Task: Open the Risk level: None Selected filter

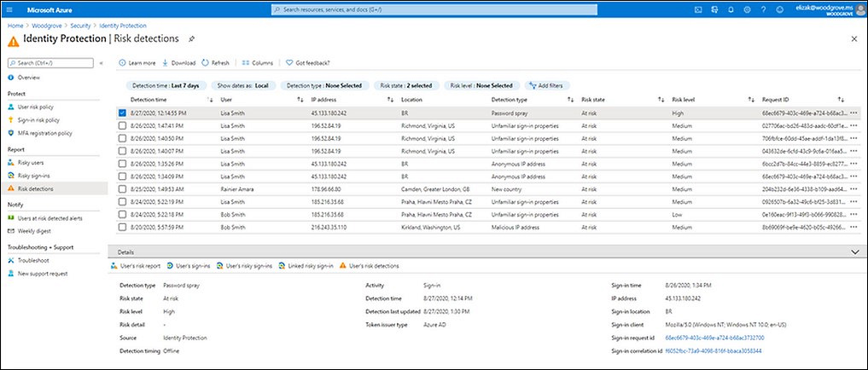Action: (481, 86)
